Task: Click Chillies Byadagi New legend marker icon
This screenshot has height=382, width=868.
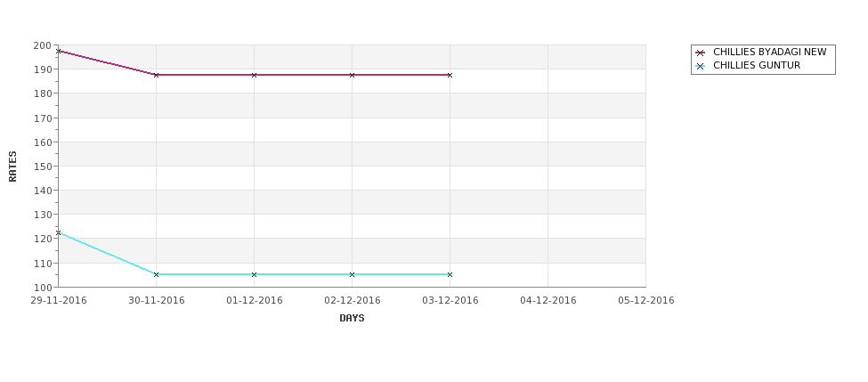Action: 701,53
